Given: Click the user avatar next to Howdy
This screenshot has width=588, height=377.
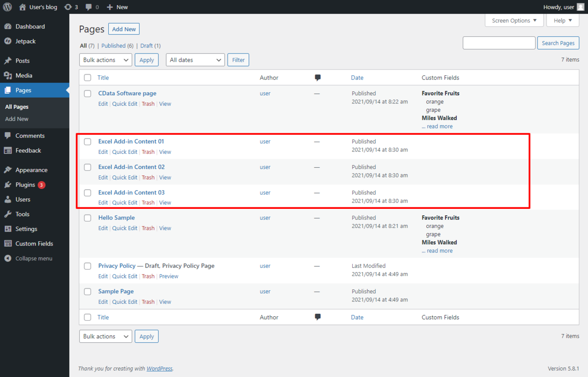Looking at the screenshot, I should click(x=581, y=7).
